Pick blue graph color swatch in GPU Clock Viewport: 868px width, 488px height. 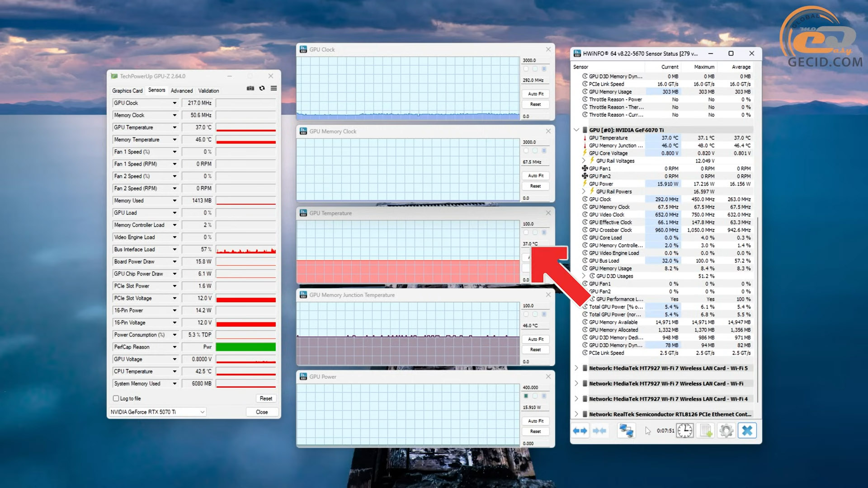544,69
